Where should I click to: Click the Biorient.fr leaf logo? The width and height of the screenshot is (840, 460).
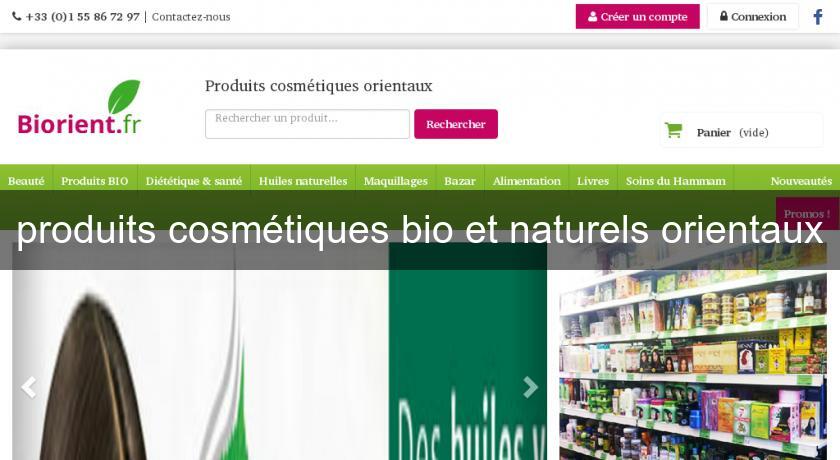click(x=79, y=107)
